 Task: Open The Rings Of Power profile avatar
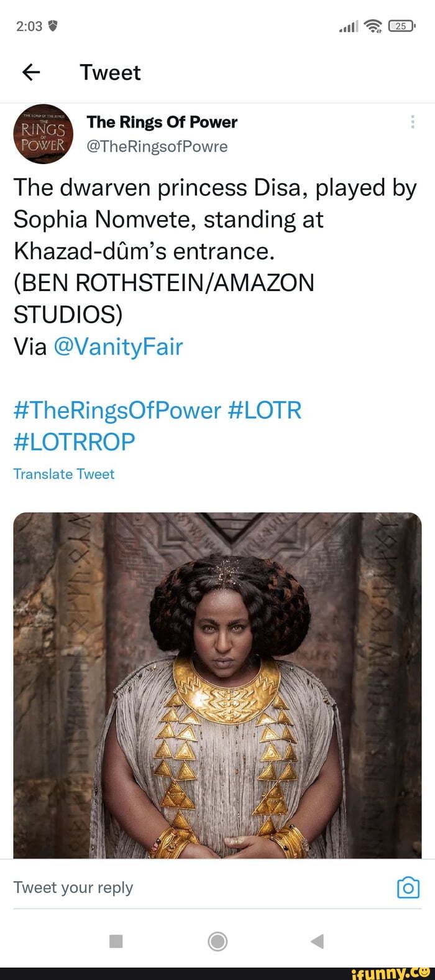pos(43,134)
